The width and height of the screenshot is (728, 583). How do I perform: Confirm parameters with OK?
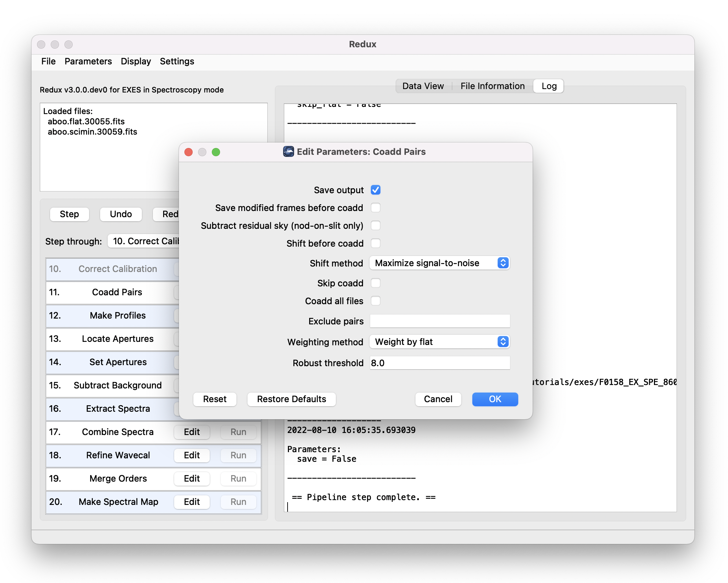[x=495, y=399]
